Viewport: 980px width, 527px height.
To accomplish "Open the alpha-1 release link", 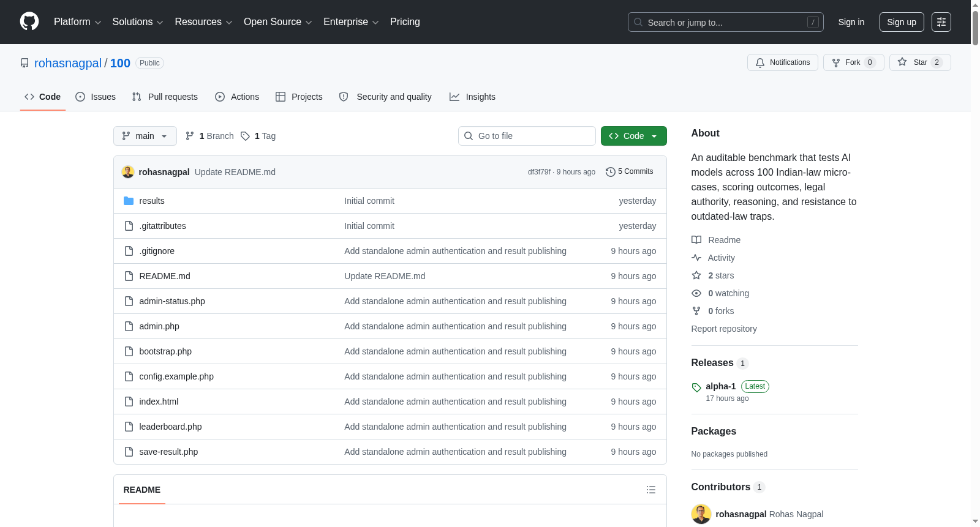I will pos(721,386).
